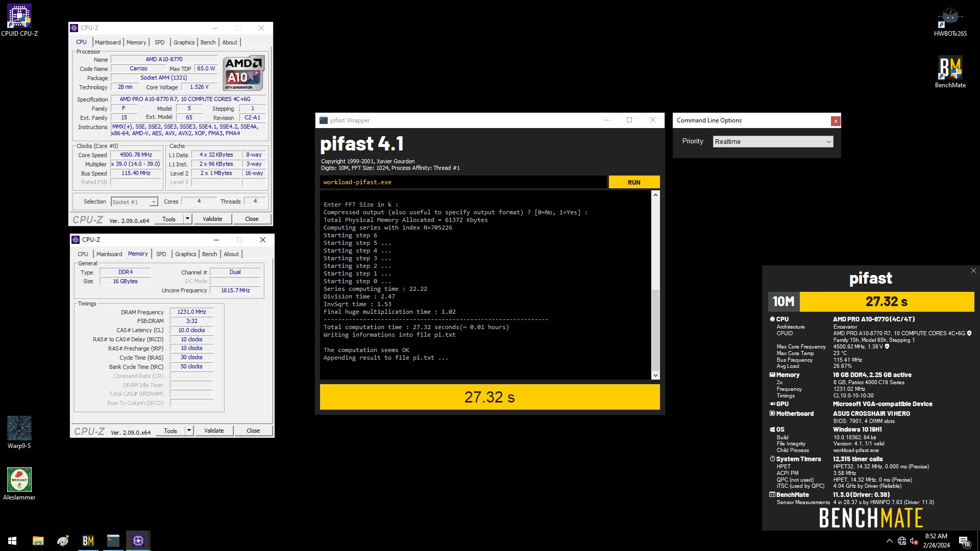This screenshot has width=980, height=551.
Task: Open SPD tab in top CPU-Z window
Action: coord(160,42)
